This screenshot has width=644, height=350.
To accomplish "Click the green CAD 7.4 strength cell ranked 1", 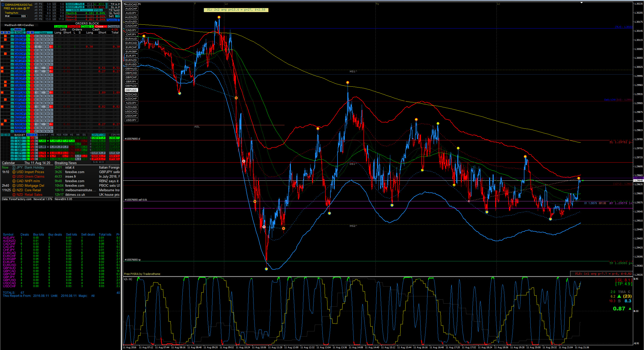I will coord(98,138).
